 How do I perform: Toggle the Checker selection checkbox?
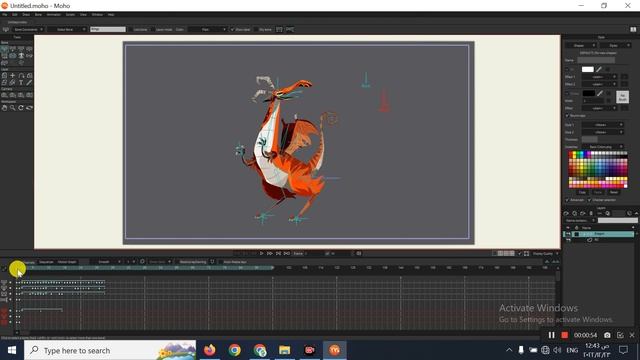coord(589,200)
